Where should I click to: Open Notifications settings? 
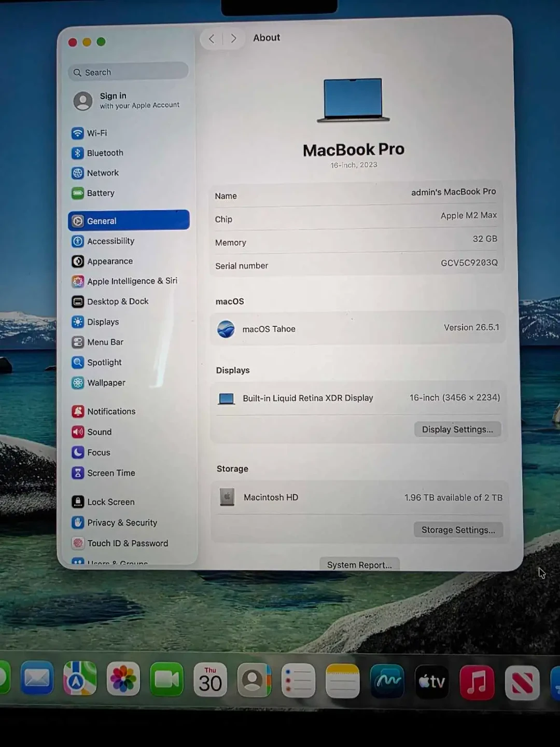[x=129, y=411]
